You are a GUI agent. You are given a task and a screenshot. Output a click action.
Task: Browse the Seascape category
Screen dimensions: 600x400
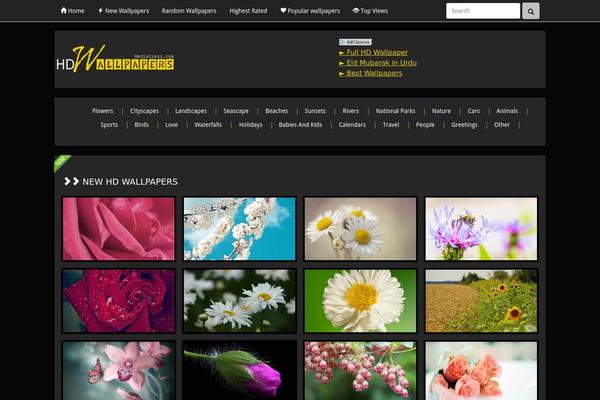[236, 111]
